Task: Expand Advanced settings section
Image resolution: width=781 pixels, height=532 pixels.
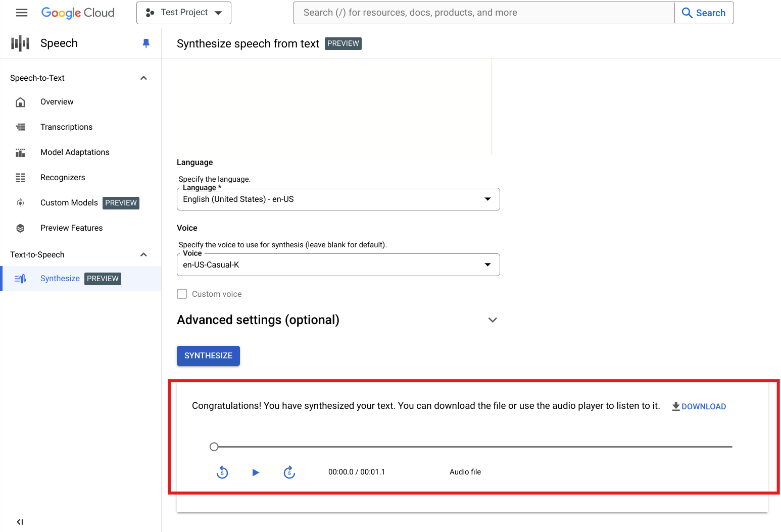Action: [493, 320]
